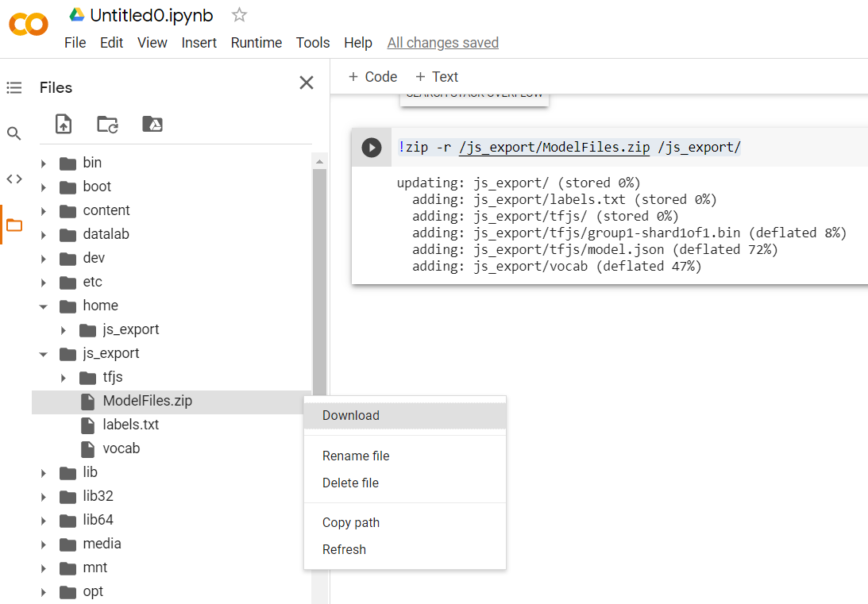Open the Code snippets sidebar icon
Image resolution: width=868 pixels, height=604 pixels.
(14, 179)
